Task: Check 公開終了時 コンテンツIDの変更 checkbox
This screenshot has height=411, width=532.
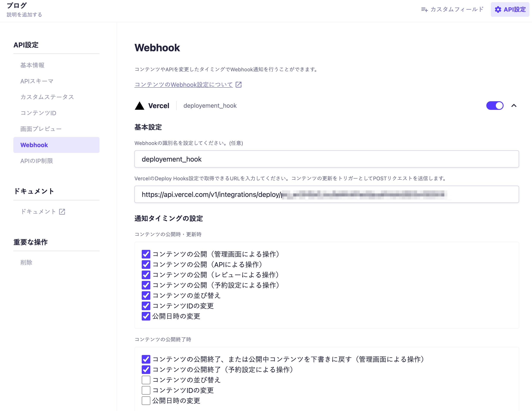Action: (x=146, y=390)
